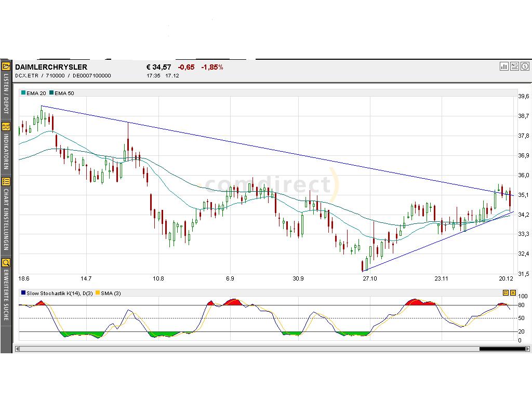Open the Listen / Depot folder icon
The height and width of the screenshot is (399, 532).
[x=6, y=66]
